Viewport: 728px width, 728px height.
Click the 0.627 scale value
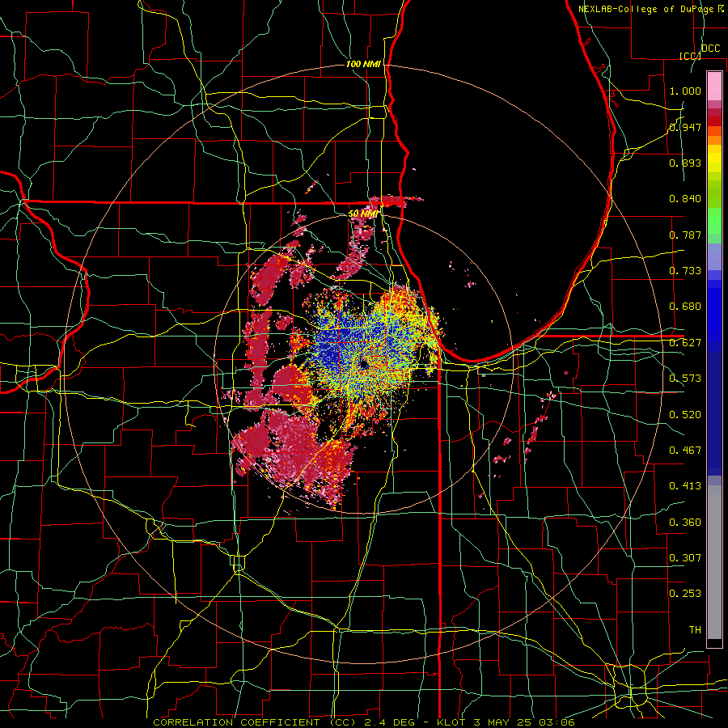685,343
